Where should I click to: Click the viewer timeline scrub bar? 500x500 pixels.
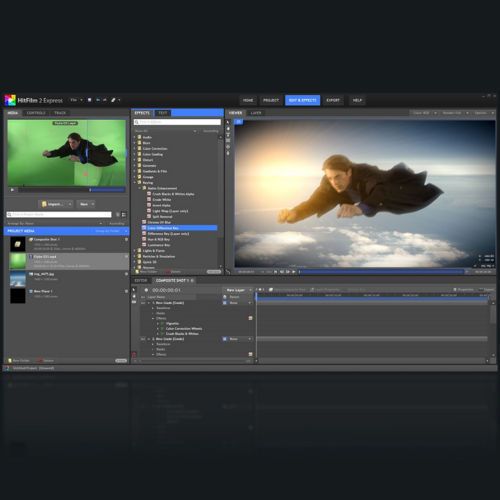coord(381,272)
